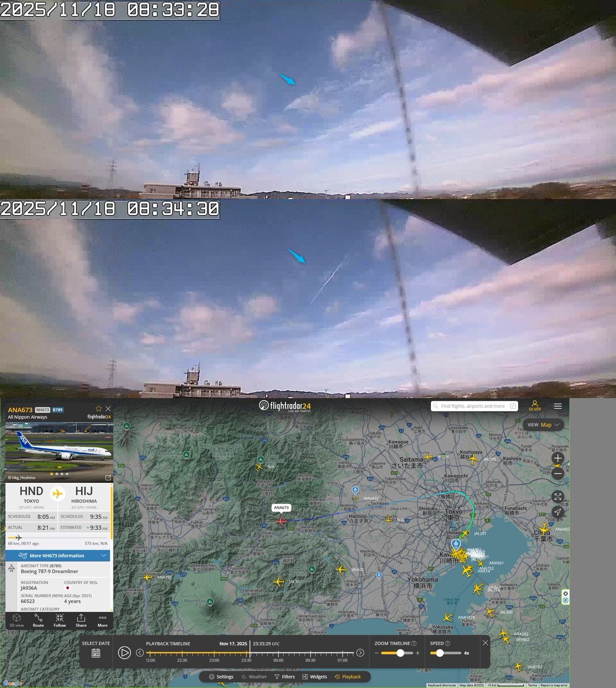Zoom out the map with minus button
The height and width of the screenshot is (688, 616).
558,474
